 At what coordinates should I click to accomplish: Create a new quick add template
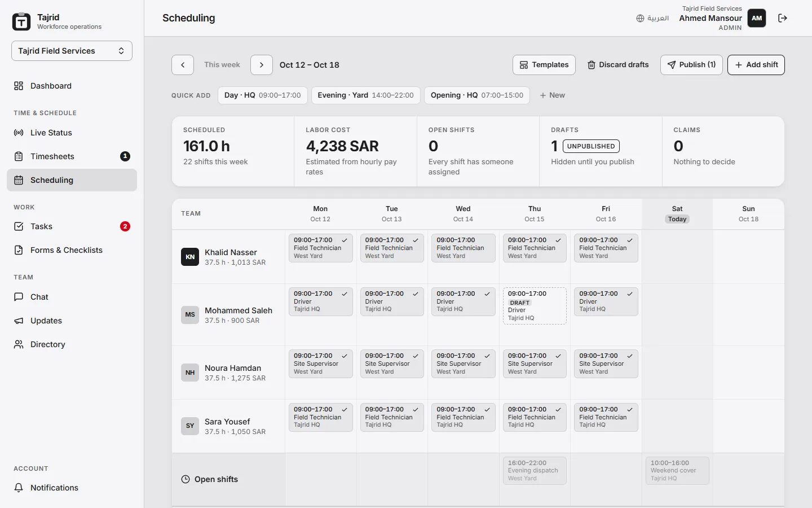[x=553, y=95]
